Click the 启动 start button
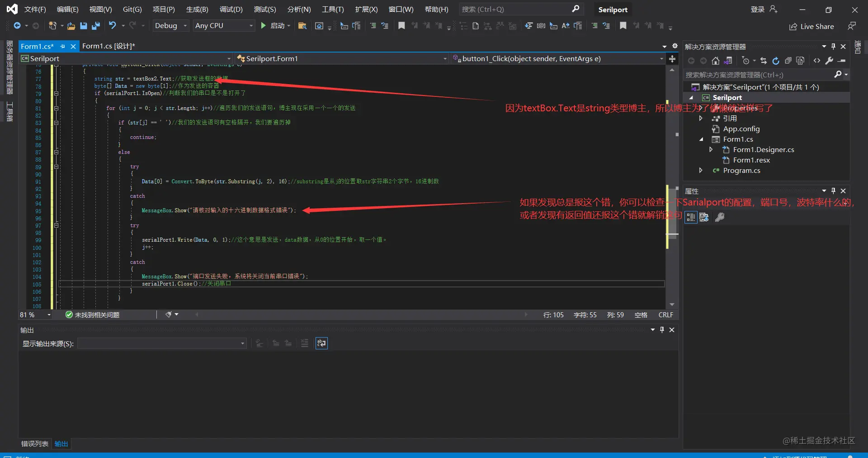 click(273, 26)
